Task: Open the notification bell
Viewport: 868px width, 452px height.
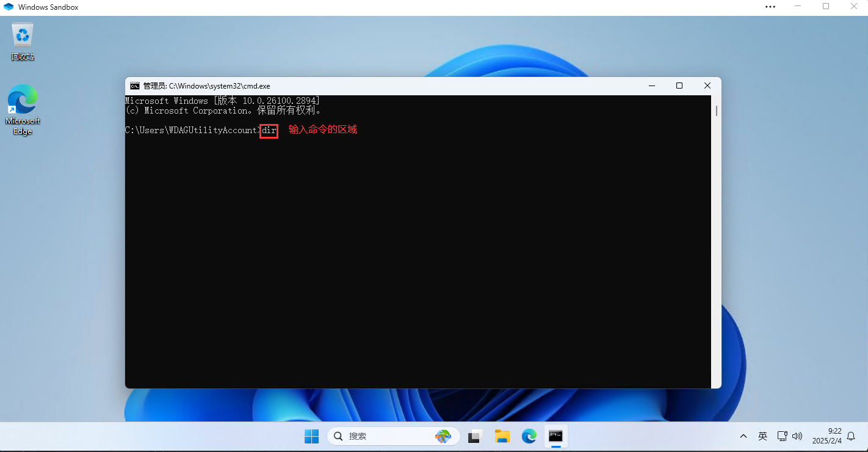Action: (851, 436)
